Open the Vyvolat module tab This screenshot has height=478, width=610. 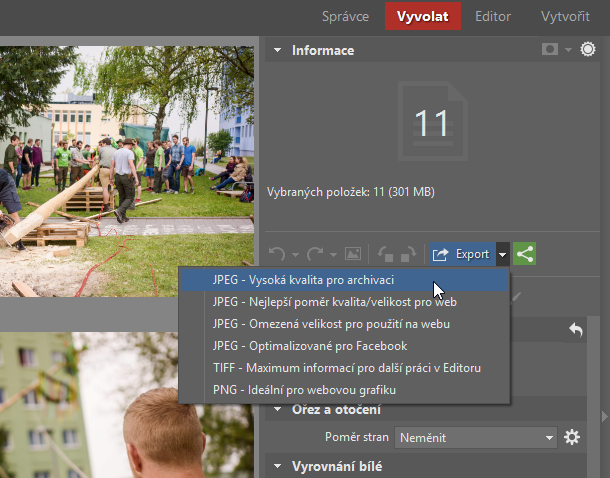tap(423, 16)
